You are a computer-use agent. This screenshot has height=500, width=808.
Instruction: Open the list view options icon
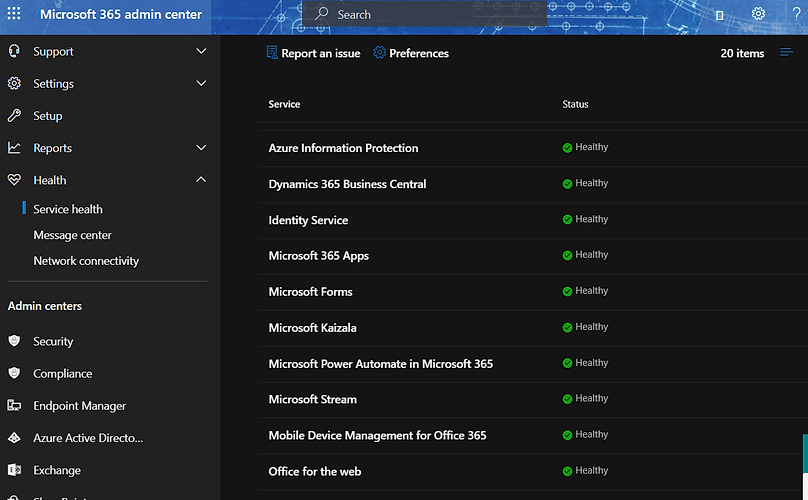(x=786, y=52)
